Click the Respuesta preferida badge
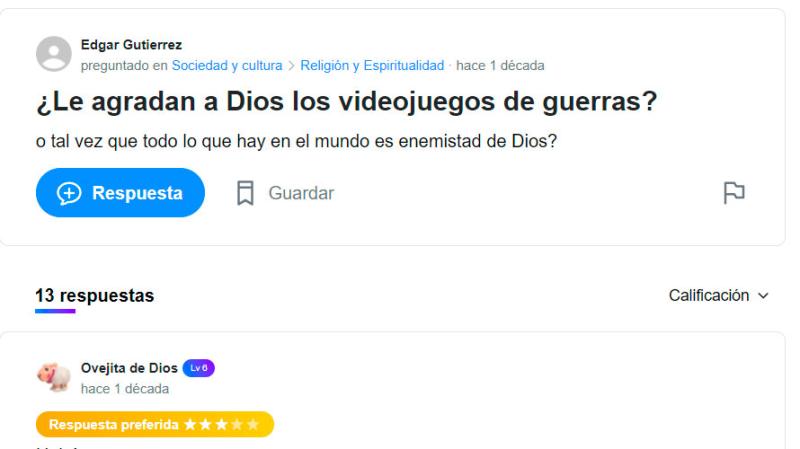The height and width of the screenshot is (449, 800). pyautogui.click(x=155, y=425)
